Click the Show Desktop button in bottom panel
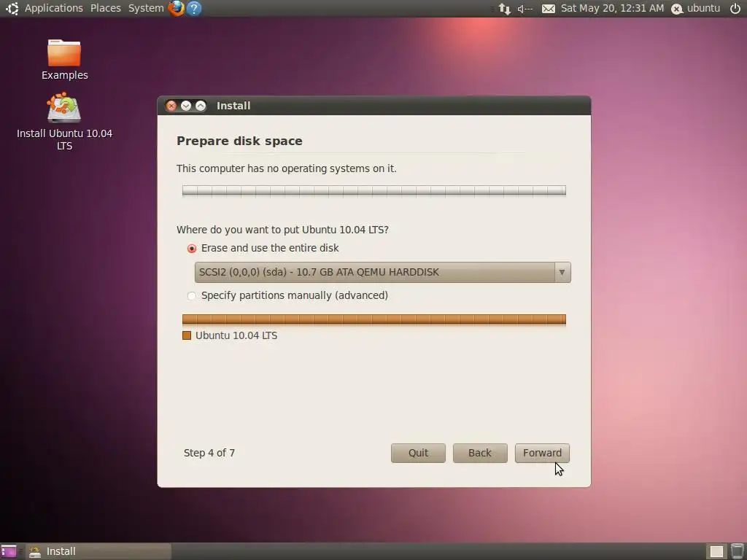Image resolution: width=747 pixels, height=560 pixels. point(8,551)
